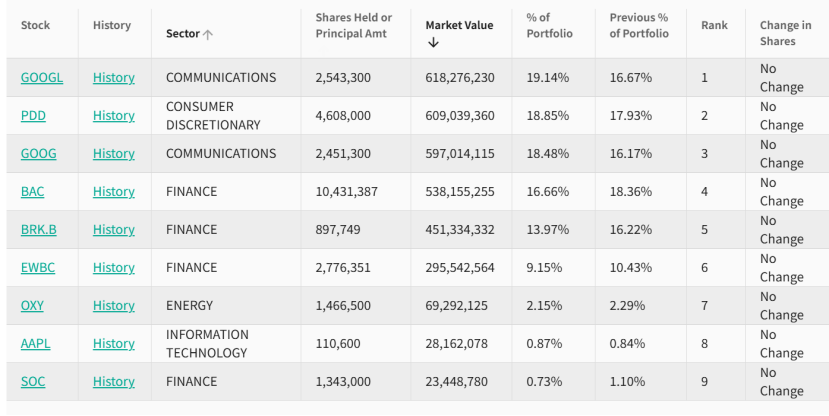This screenshot has height=416, width=829.
Task: View History for the AAPL row
Action: (113, 344)
